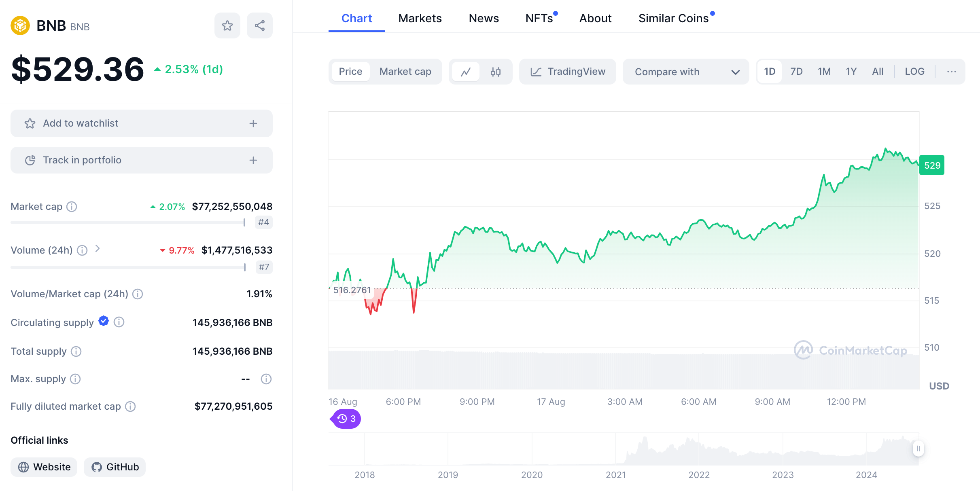Viewport: 980px width, 491px height.
Task: Open the share icon button
Action: [x=260, y=25]
